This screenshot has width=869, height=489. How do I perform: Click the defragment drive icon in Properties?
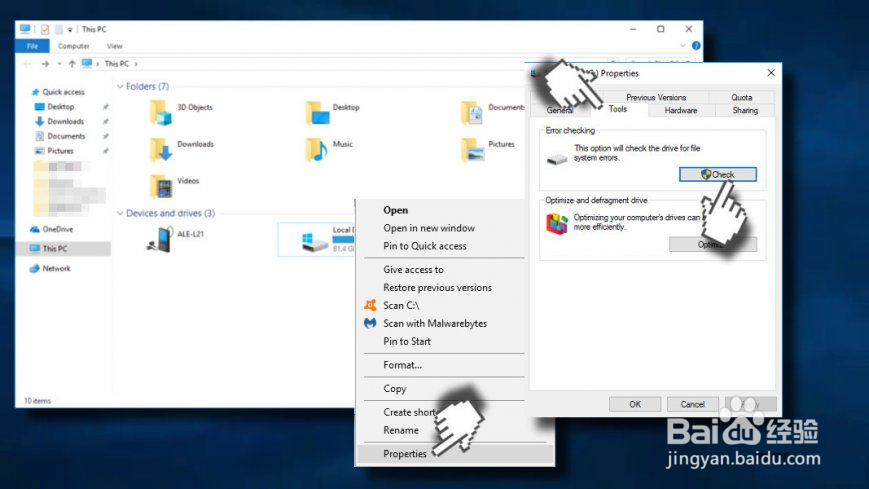click(x=557, y=224)
